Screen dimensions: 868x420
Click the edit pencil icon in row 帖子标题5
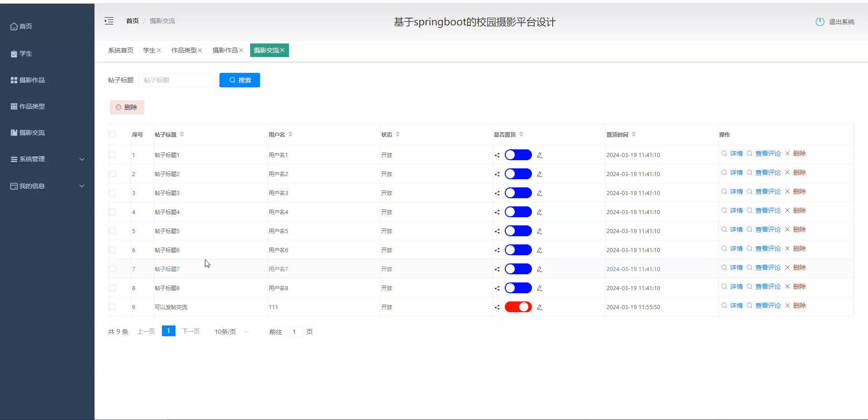(540, 231)
